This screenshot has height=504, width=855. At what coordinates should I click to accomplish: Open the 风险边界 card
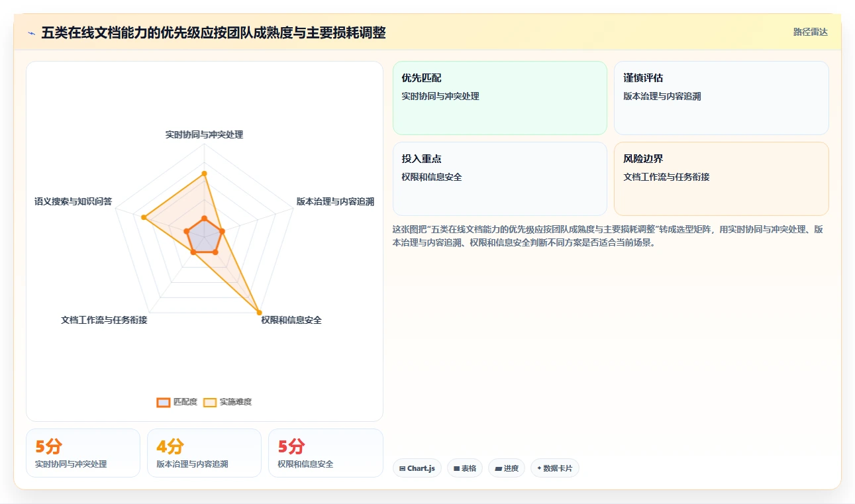[721, 179]
